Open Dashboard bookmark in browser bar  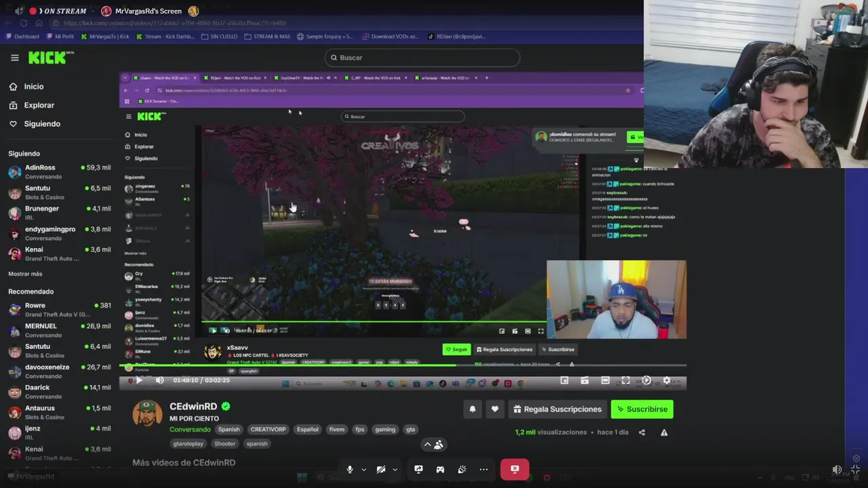point(22,37)
